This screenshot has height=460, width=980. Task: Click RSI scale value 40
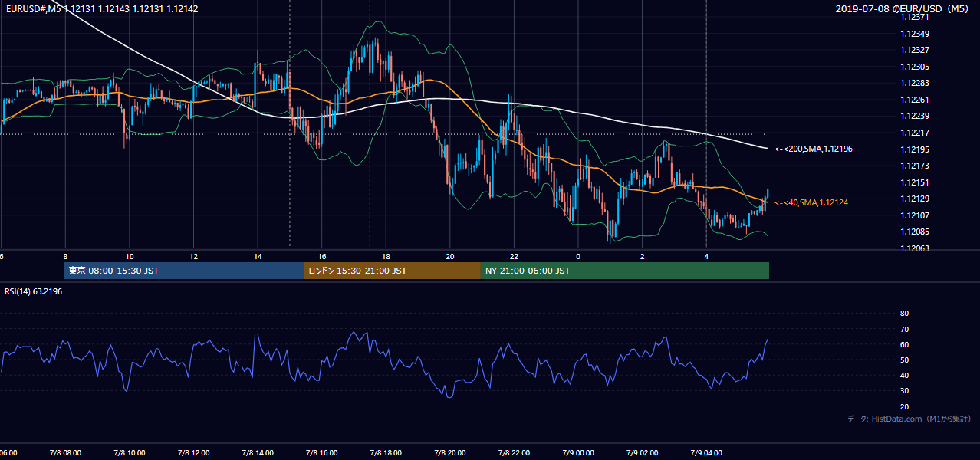(x=905, y=375)
